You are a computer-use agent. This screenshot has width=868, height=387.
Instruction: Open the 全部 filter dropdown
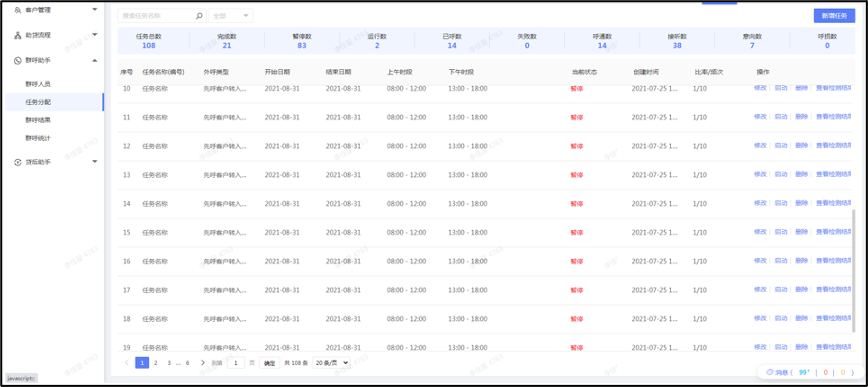(230, 16)
